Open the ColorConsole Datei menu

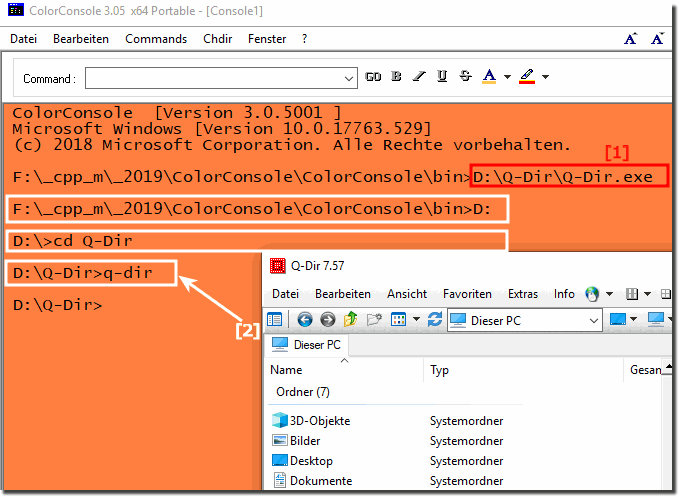[x=23, y=39]
